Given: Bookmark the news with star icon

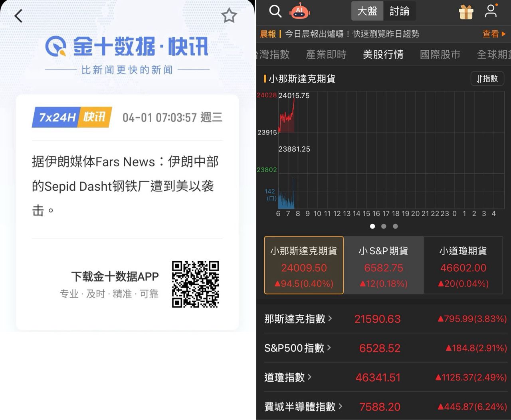Looking at the screenshot, I should 229,16.
